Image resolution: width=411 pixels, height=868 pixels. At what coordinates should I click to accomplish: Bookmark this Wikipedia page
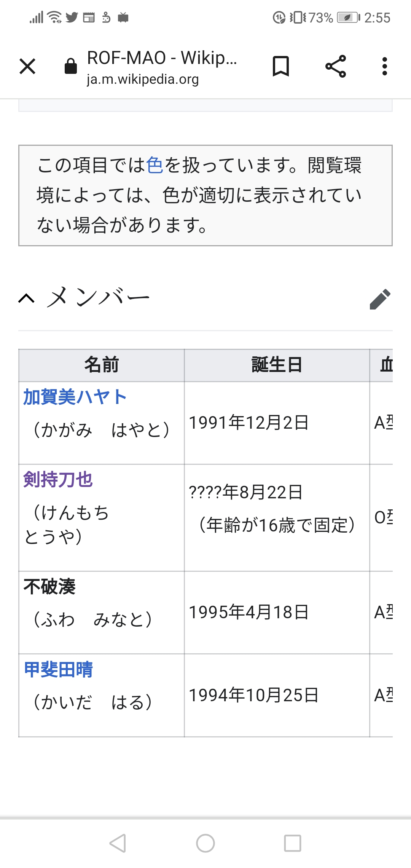[x=281, y=66]
